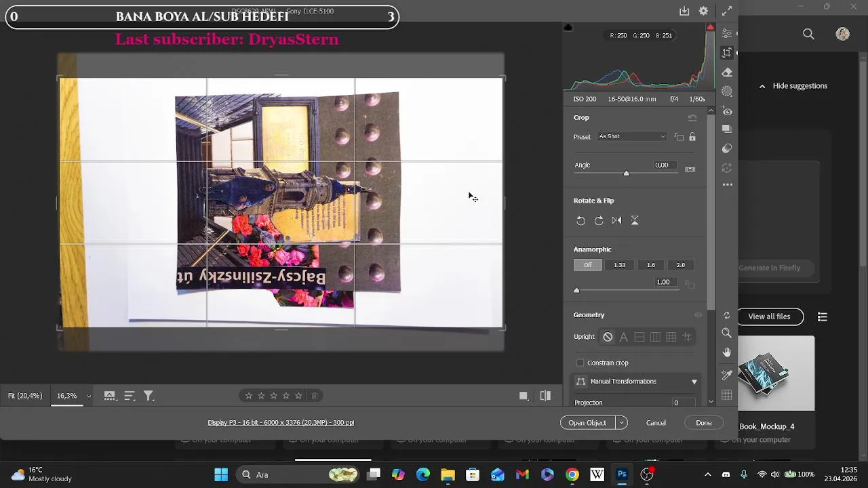868x488 pixels.
Task: Open the filmstrip sort icon
Action: (x=130, y=396)
